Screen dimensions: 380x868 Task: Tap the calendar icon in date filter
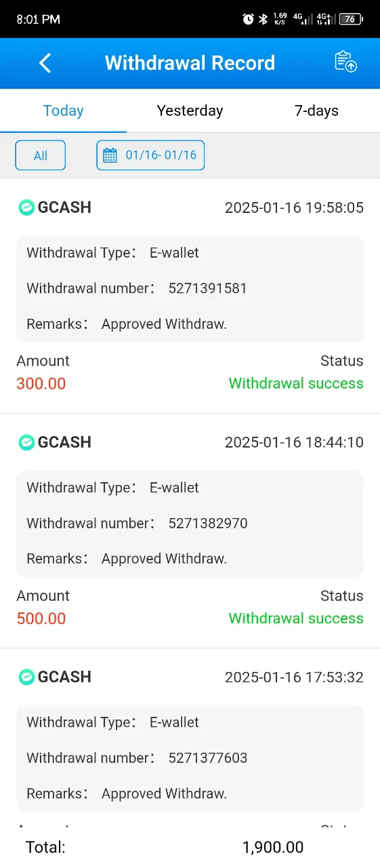click(x=110, y=155)
